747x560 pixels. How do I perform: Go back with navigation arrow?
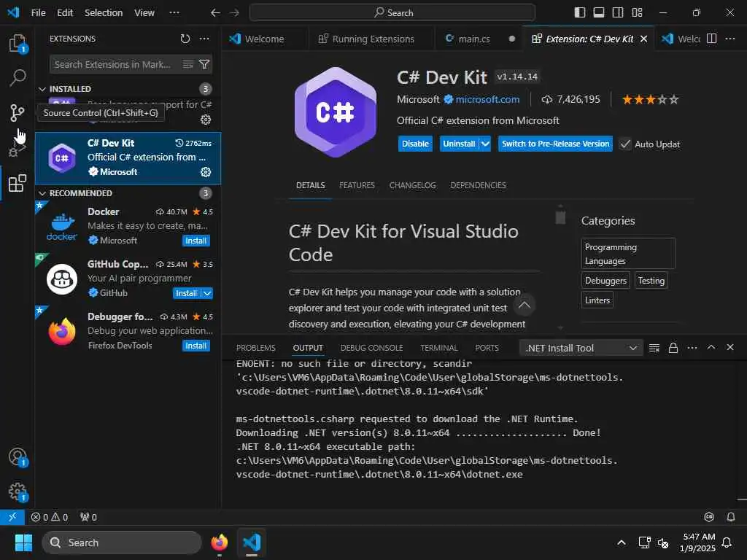pos(215,13)
